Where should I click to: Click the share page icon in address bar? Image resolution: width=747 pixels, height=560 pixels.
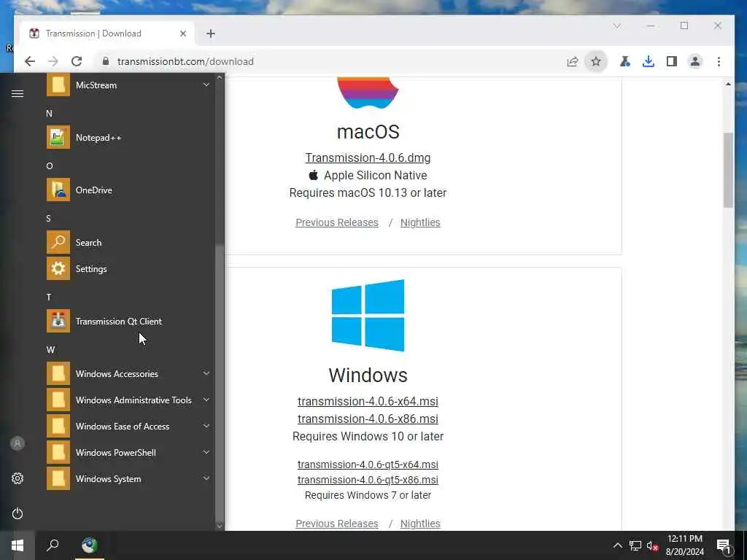pos(573,61)
